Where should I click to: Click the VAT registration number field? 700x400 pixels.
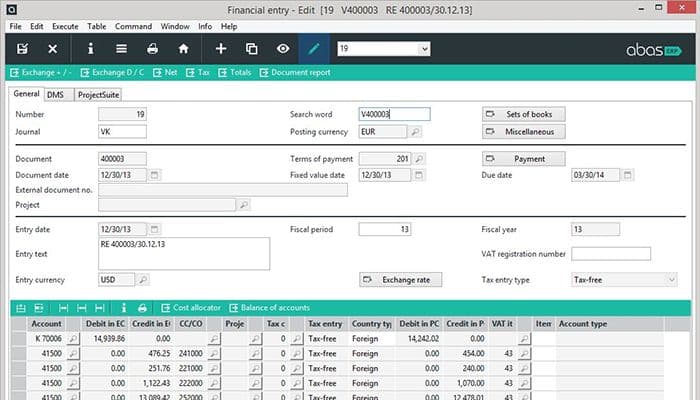pos(610,253)
